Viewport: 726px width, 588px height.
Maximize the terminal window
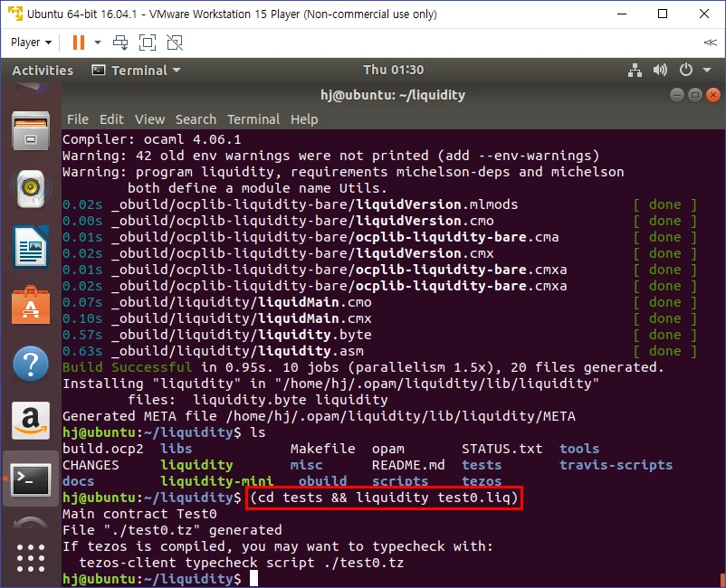tap(694, 95)
